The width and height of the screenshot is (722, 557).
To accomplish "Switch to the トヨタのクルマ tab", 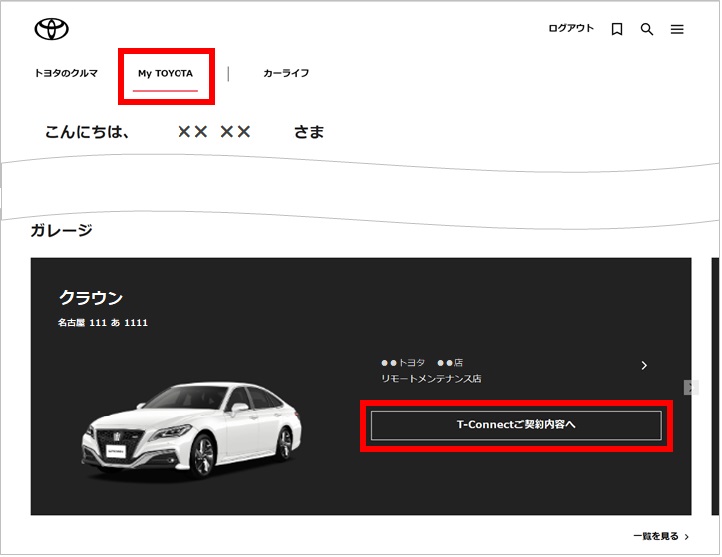I will click(x=66, y=73).
